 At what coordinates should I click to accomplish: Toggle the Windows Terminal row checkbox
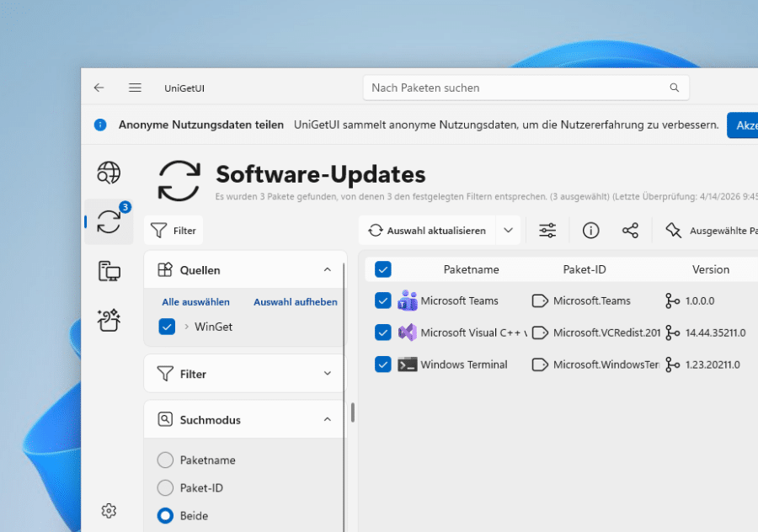coord(383,364)
